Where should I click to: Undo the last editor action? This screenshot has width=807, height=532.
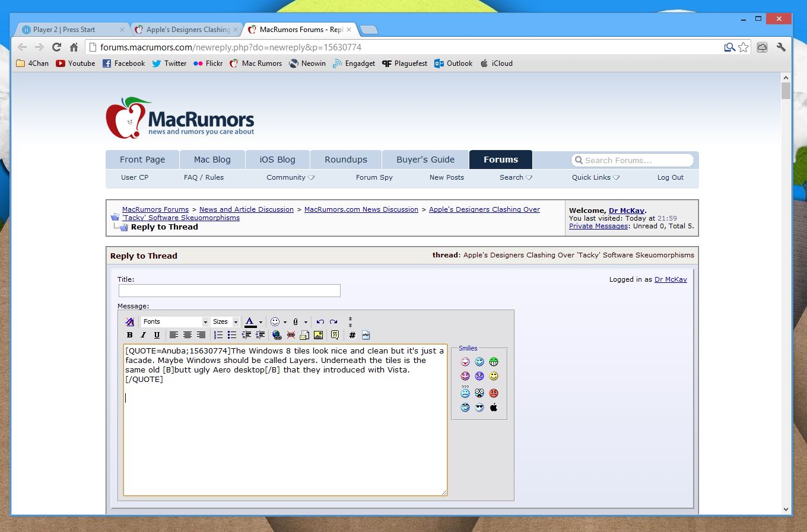[320, 321]
